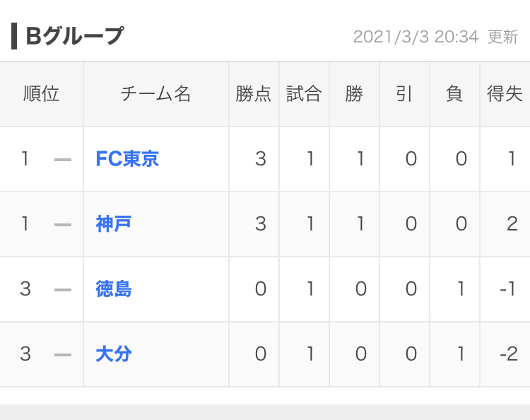Click the チーム名 column header

tap(155, 94)
